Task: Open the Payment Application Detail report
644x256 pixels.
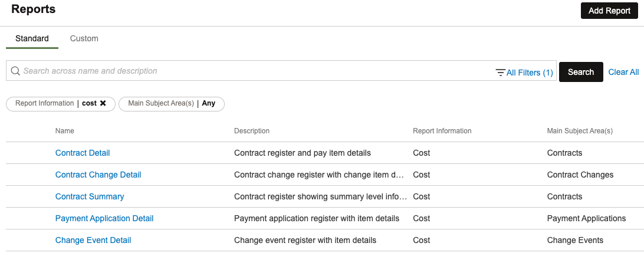Action: (x=104, y=218)
